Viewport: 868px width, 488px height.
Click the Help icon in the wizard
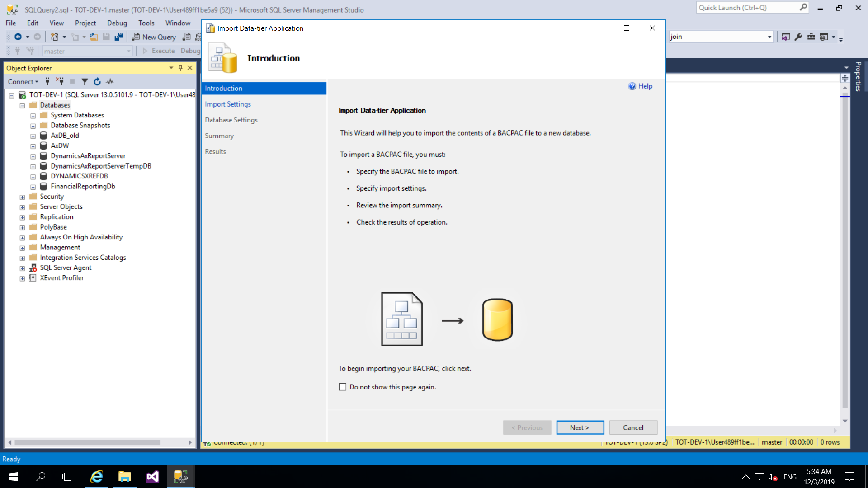click(632, 86)
